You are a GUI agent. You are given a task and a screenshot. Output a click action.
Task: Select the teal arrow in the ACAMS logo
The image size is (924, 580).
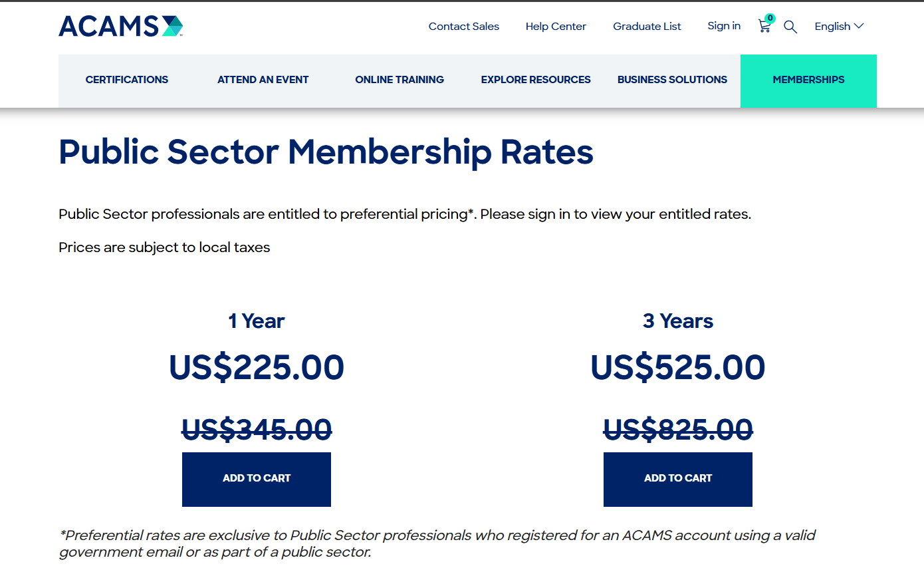pyautogui.click(x=172, y=26)
